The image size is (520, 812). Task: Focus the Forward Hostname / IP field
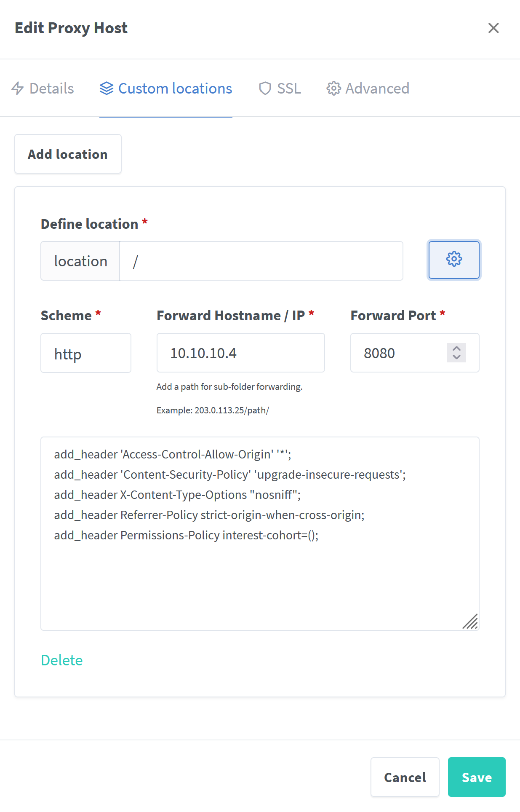pos(240,353)
